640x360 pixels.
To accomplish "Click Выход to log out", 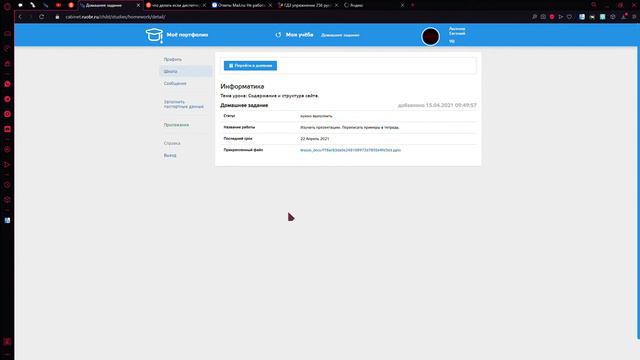I will point(170,156).
